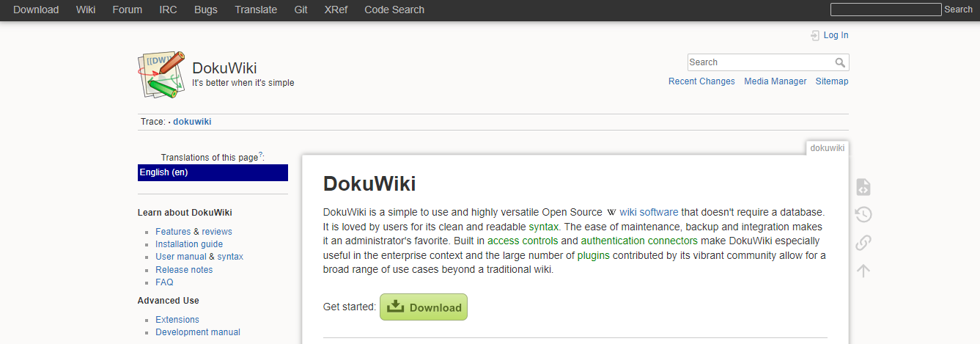The image size is (980, 344).
Task: Click the DokuWiki logo image
Action: tap(161, 75)
